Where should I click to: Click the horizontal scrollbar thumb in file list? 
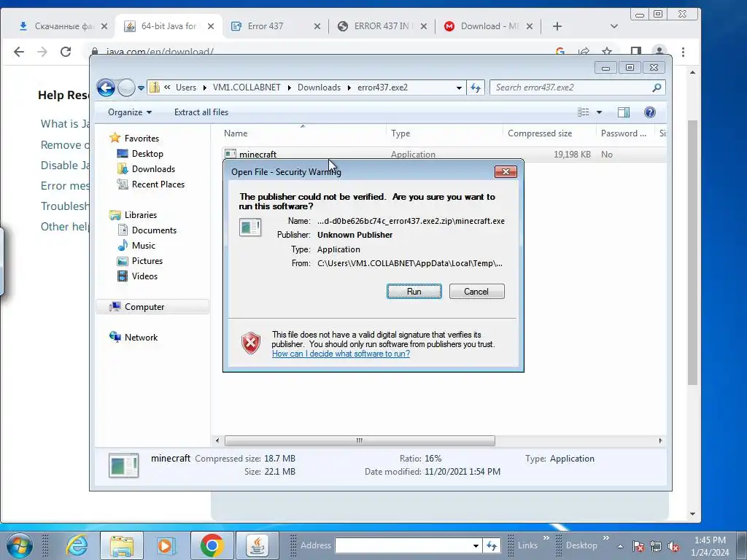[360, 441]
